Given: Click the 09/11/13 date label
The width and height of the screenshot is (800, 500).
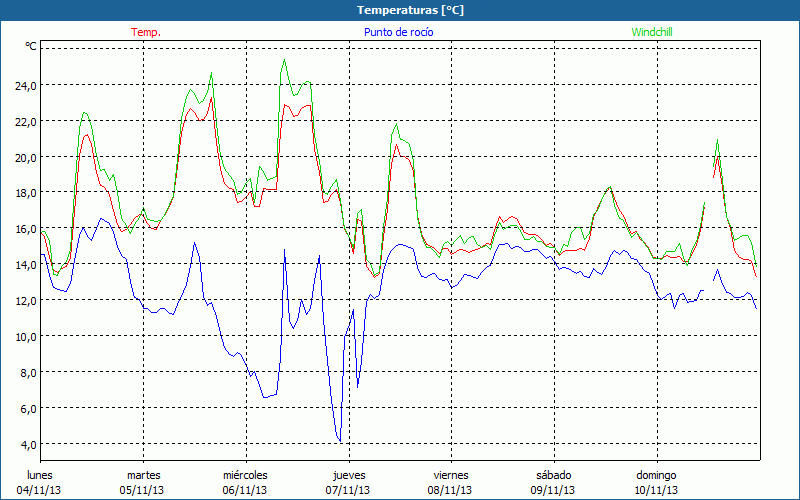Looking at the screenshot, I should [x=552, y=490].
